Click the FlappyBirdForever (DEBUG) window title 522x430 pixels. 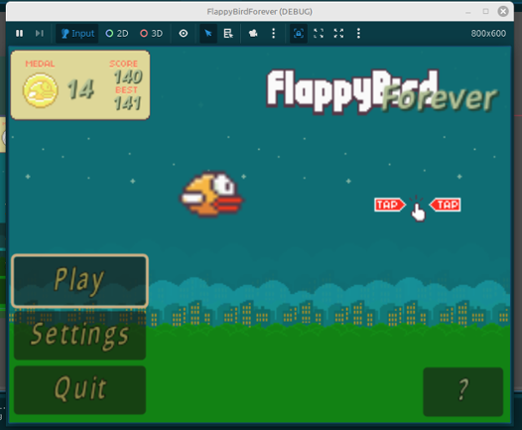point(260,12)
